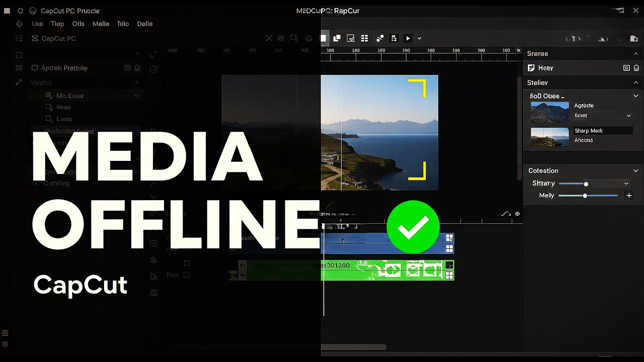Toggle the Lanos checkbox
The height and width of the screenshot is (362, 644).
(49, 119)
